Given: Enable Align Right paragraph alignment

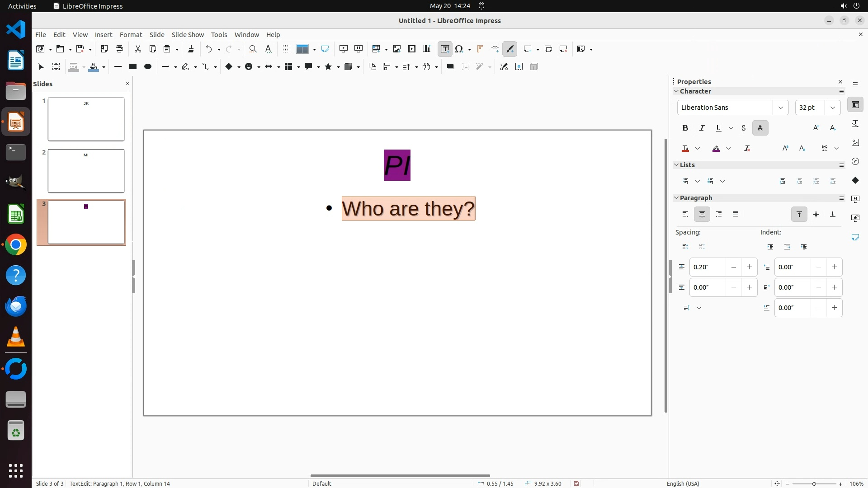Looking at the screenshot, I should click(x=719, y=214).
